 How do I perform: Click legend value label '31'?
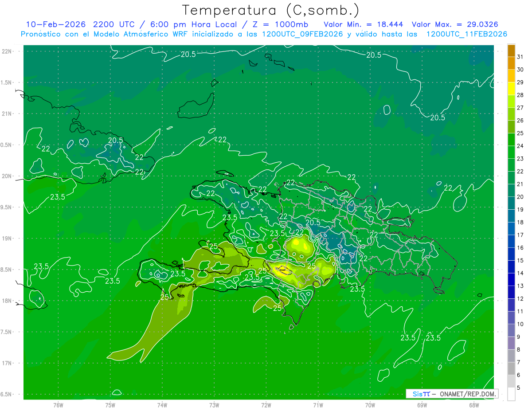[520, 57]
